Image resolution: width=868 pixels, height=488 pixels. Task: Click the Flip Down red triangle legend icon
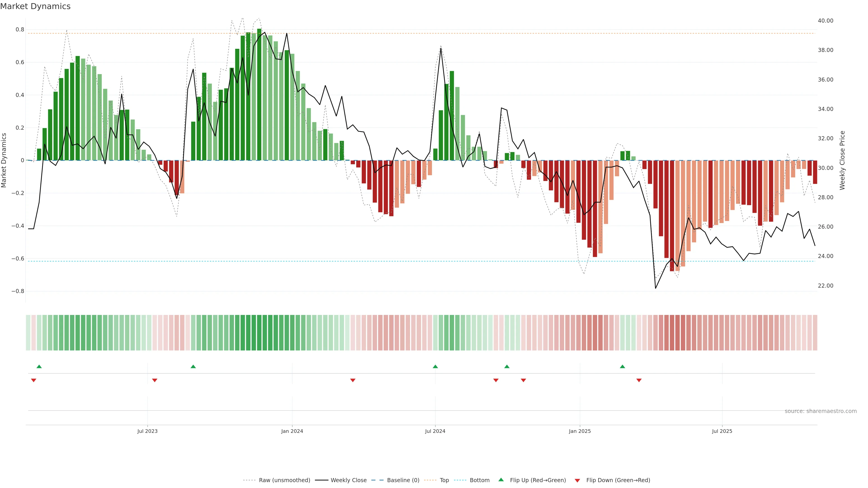point(577,480)
